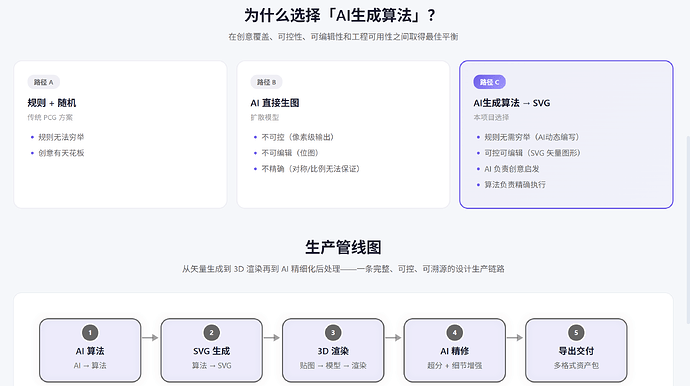Click the step 1 circle in AI 算法

click(x=90, y=333)
